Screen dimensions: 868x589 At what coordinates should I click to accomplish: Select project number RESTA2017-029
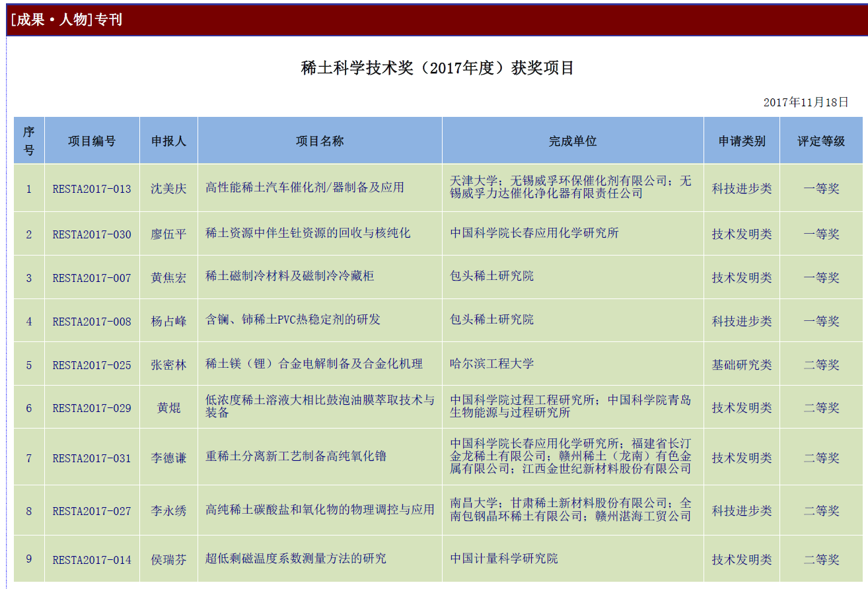tap(92, 408)
